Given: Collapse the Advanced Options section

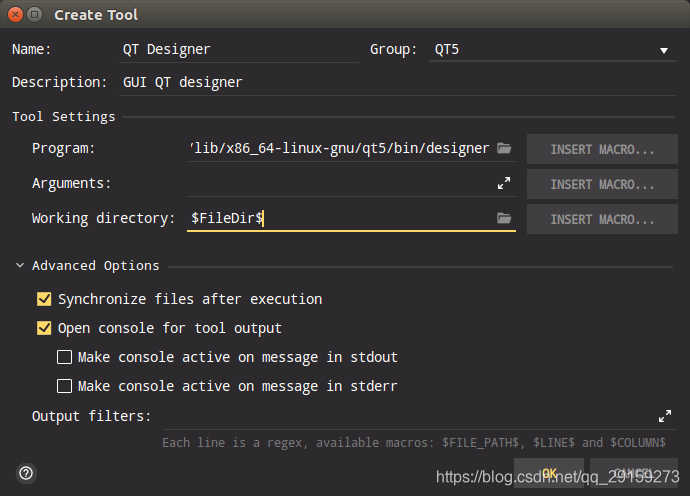Looking at the screenshot, I should coord(20,265).
